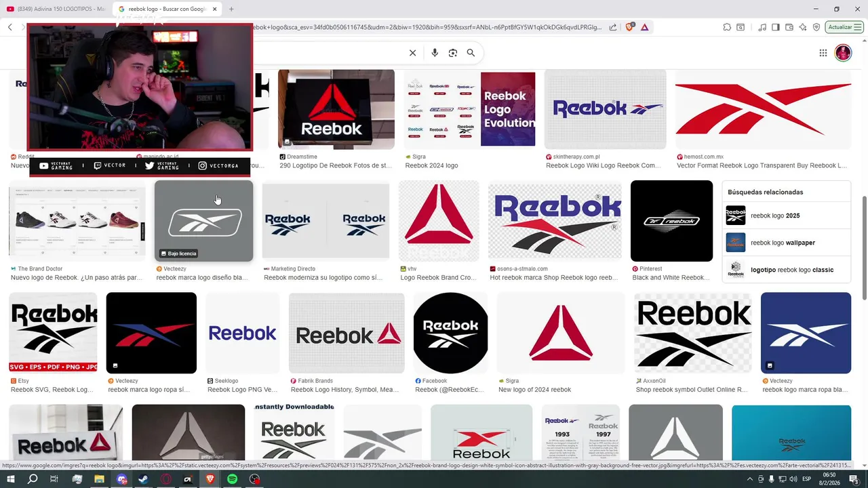The width and height of the screenshot is (868, 488).
Task: Open Fabrik Brands Reebok Logo History image
Action: pos(347,333)
